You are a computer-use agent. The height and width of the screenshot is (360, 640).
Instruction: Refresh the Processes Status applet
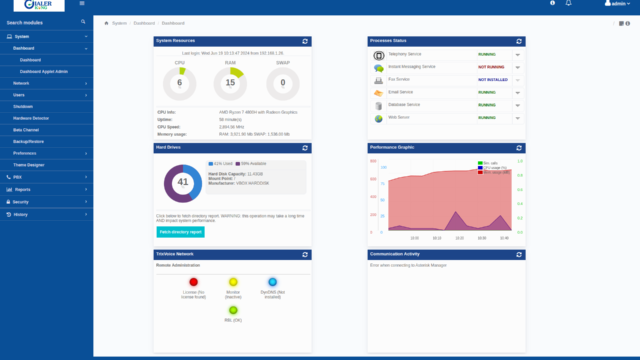click(519, 41)
